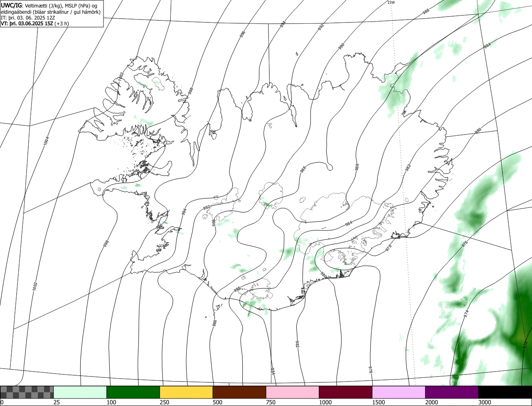
Task: Choose the lilac 1500–2000 legend swatch
Action: [x=399, y=392]
